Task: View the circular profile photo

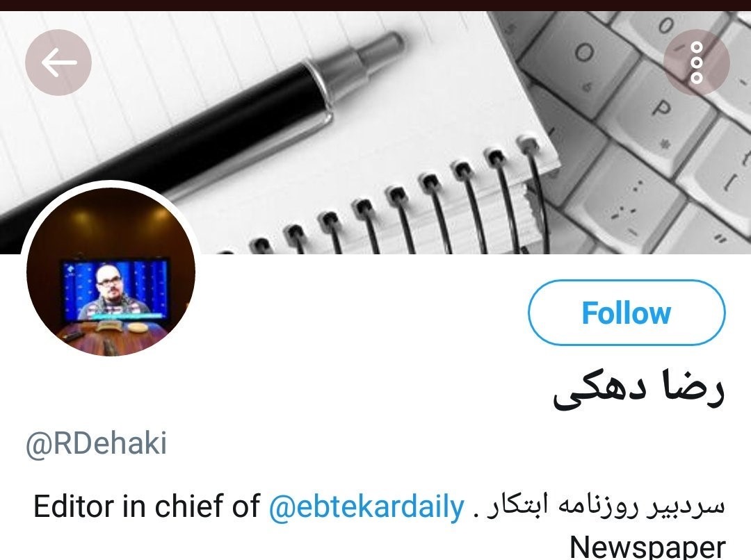Action: click(111, 272)
